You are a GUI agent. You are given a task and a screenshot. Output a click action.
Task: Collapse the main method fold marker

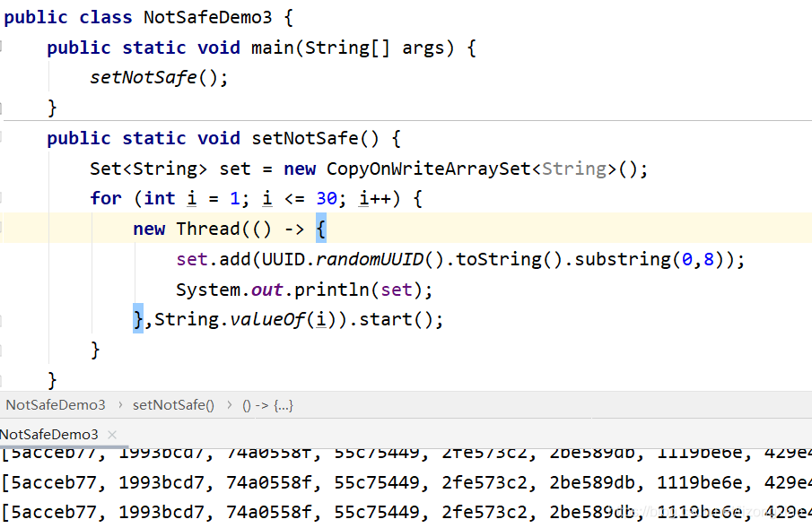[4, 48]
